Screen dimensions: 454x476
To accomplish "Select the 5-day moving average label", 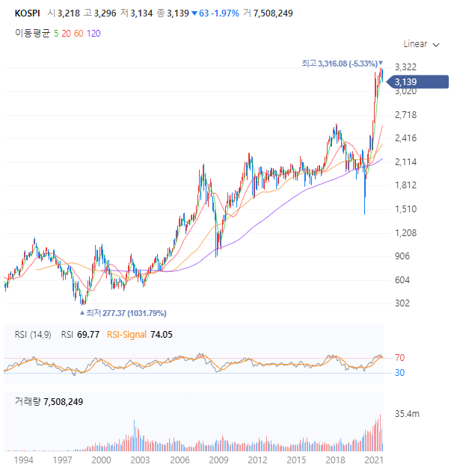I will point(56,34).
